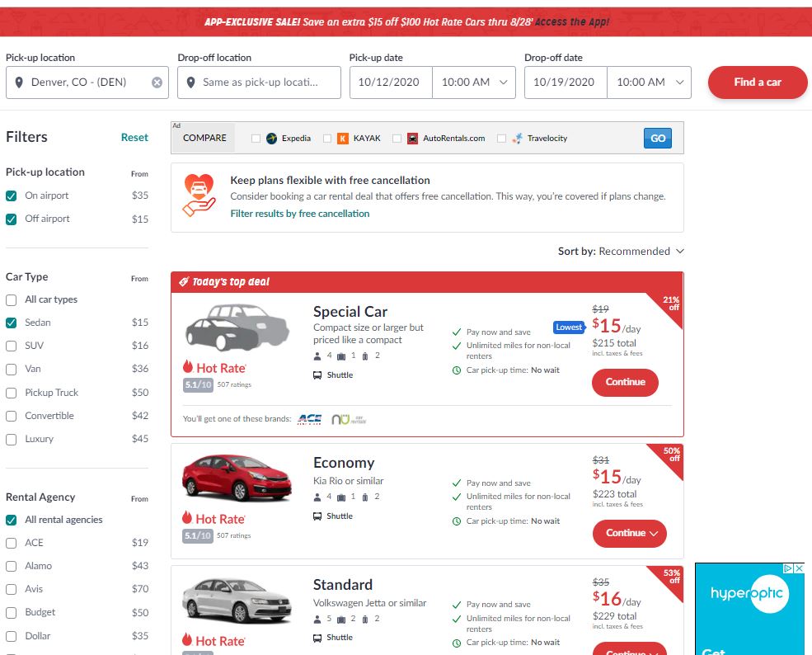Click the drop-off location pin icon
The width and height of the screenshot is (812, 655).
click(190, 82)
